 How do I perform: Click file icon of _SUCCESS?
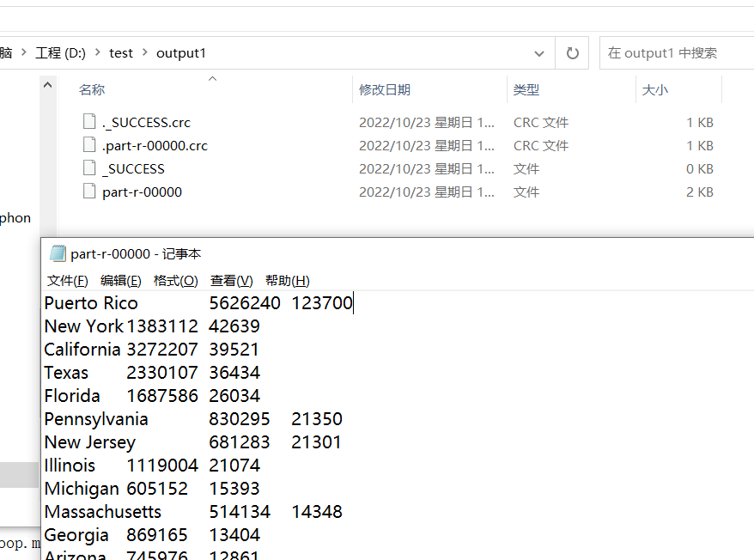89,167
